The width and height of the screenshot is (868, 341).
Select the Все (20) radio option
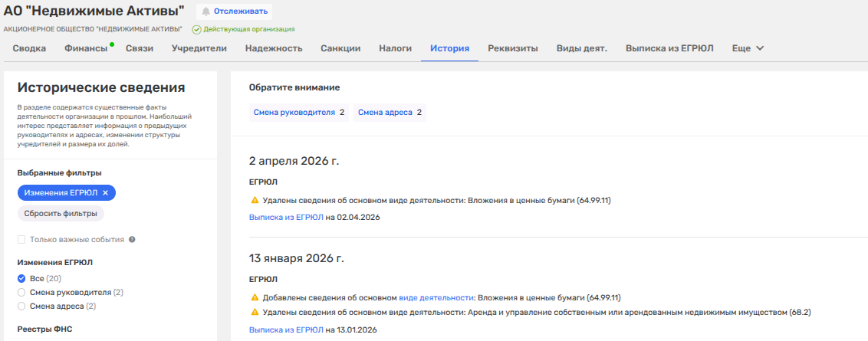[x=21, y=278]
